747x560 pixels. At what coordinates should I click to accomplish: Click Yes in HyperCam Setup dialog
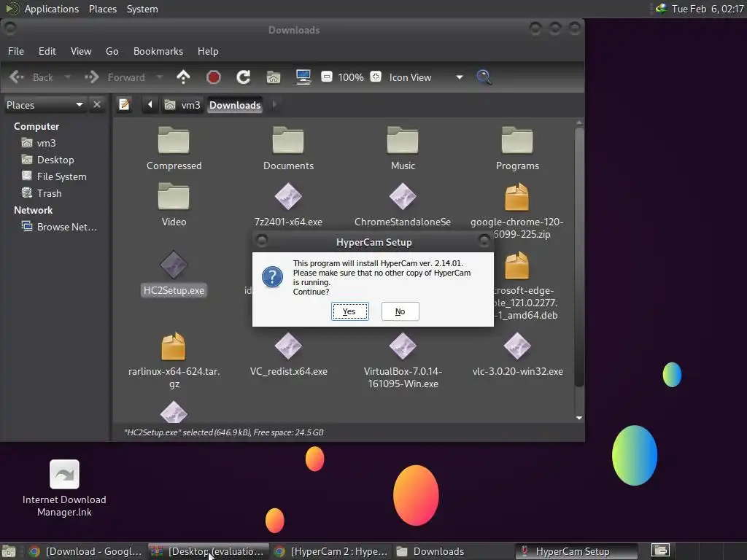point(349,311)
